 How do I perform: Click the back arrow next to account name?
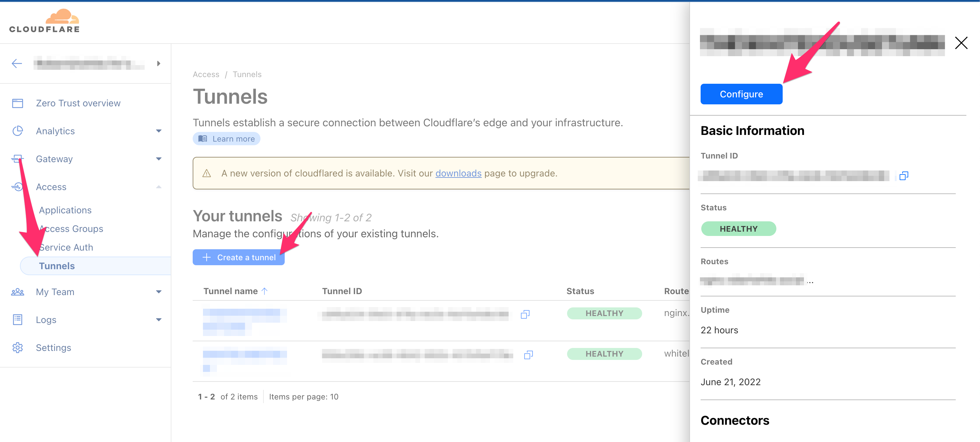(x=17, y=63)
